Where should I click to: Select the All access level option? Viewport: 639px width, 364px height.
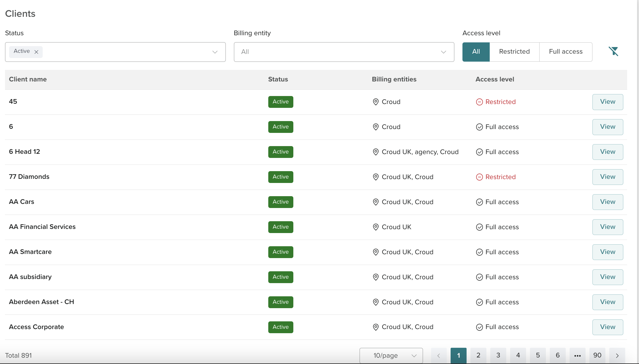click(476, 52)
